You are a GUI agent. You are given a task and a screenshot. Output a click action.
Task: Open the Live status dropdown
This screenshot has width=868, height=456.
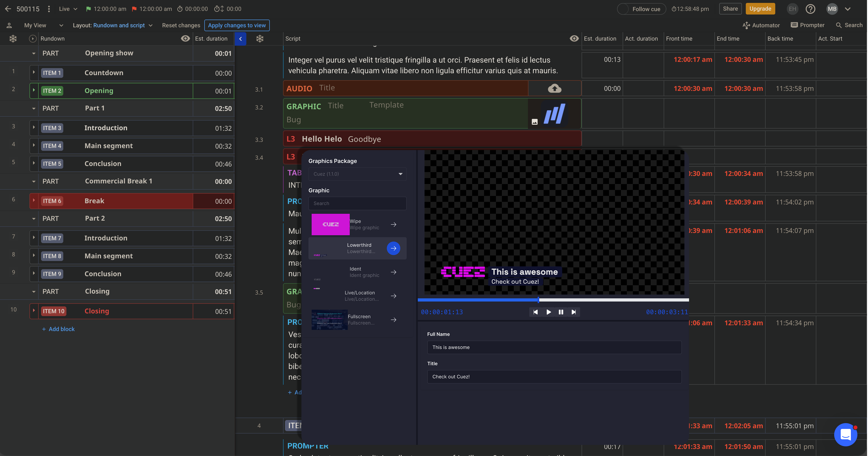pyautogui.click(x=68, y=9)
